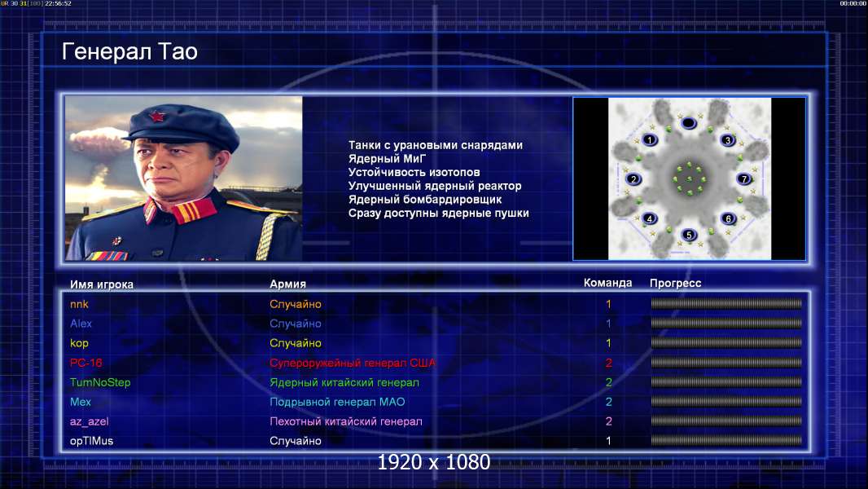Click 'Ядерный китайский генерал' army entry

[344, 383]
